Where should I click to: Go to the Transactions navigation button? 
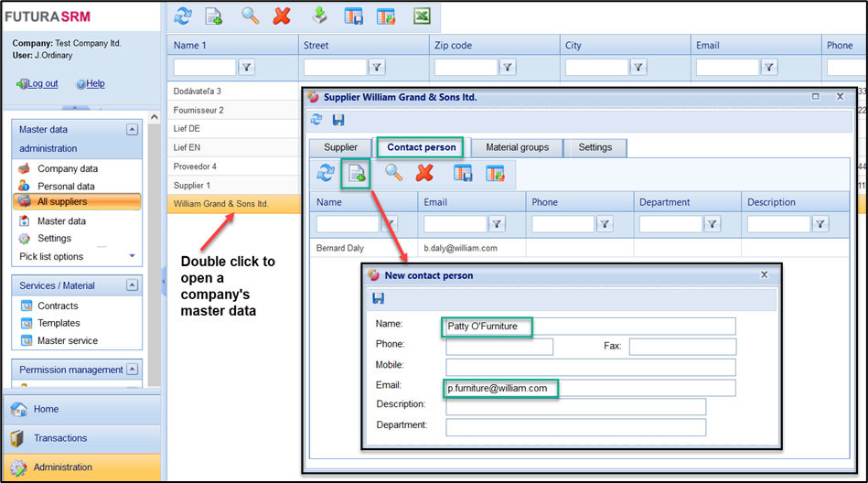click(60, 438)
